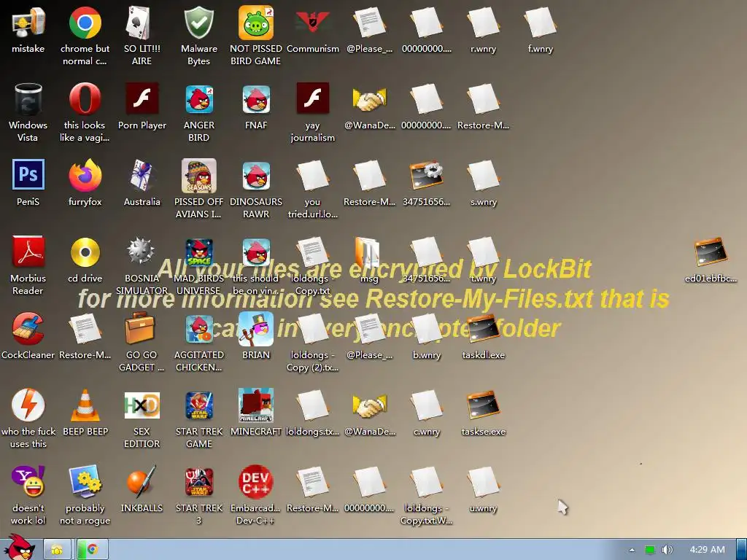The image size is (747, 560).
Task: Select the s.wnry file
Action: pos(484,175)
